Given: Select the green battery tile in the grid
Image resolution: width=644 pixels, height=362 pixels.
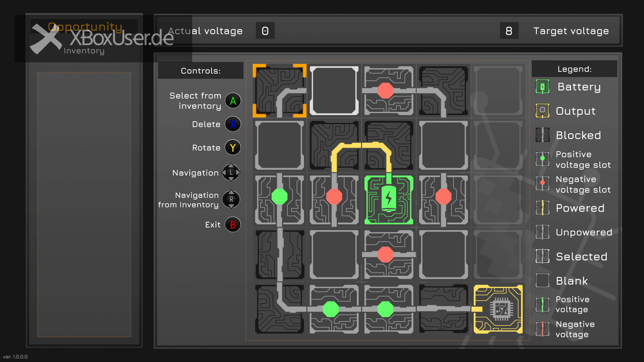Looking at the screenshot, I should point(388,200).
